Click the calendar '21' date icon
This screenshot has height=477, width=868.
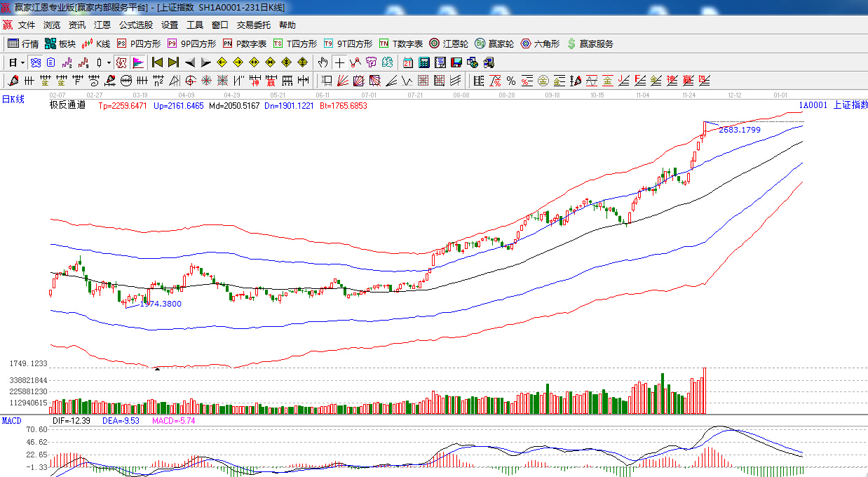pos(407,62)
